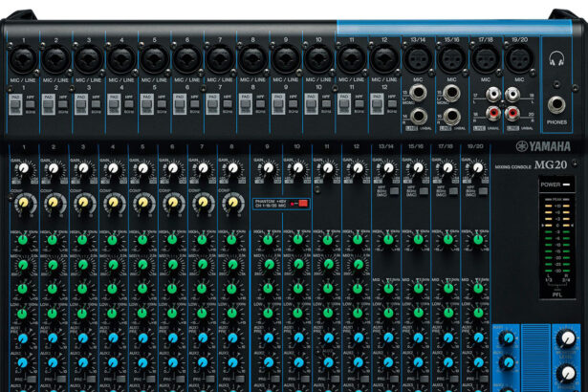Click the Yamaha logo on the panel
Image resolution: width=588 pixels, height=392 pixels.
tap(543, 146)
